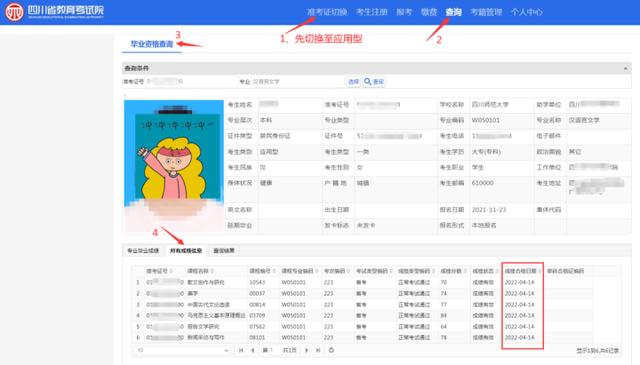Click the Sichuan Education Examination Authority logo
Image resolution: width=640 pixels, height=365 pixels.
[x=55, y=12]
